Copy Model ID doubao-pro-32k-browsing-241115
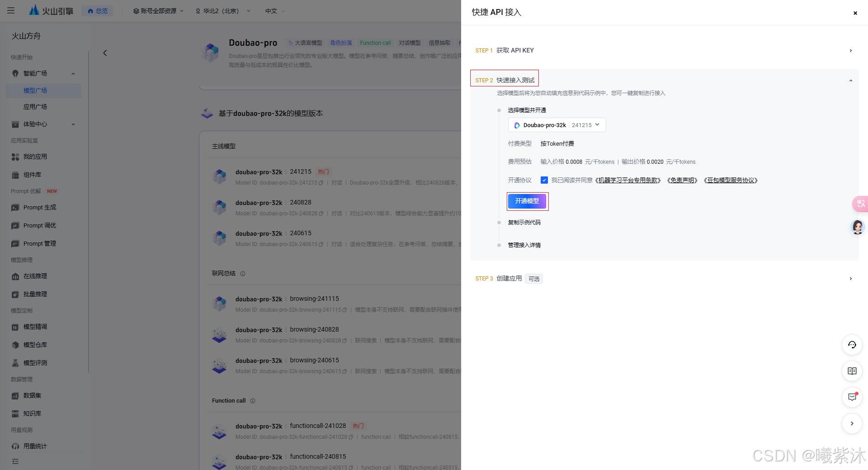 click(x=344, y=310)
